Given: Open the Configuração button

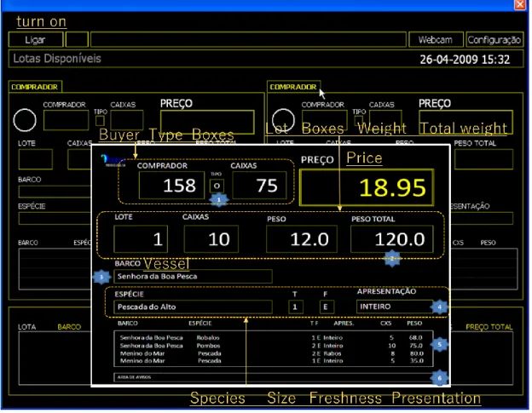Looking at the screenshot, I should point(496,40).
